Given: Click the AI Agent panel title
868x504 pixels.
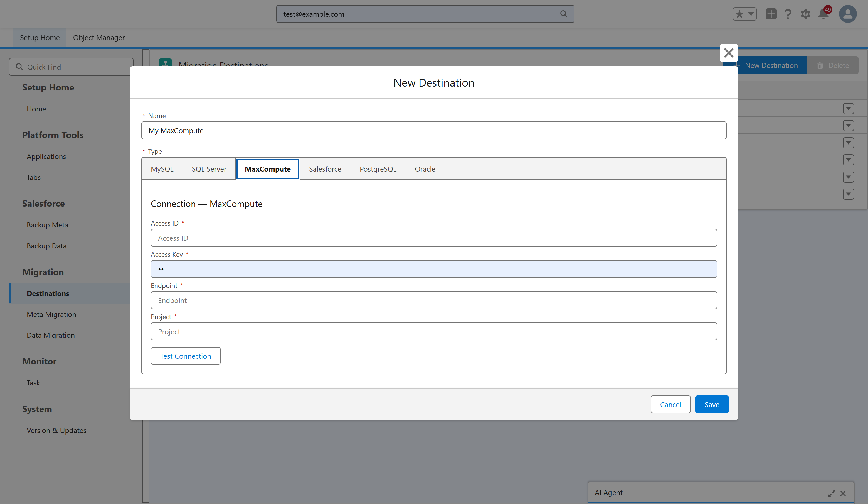Looking at the screenshot, I should coord(608,493).
